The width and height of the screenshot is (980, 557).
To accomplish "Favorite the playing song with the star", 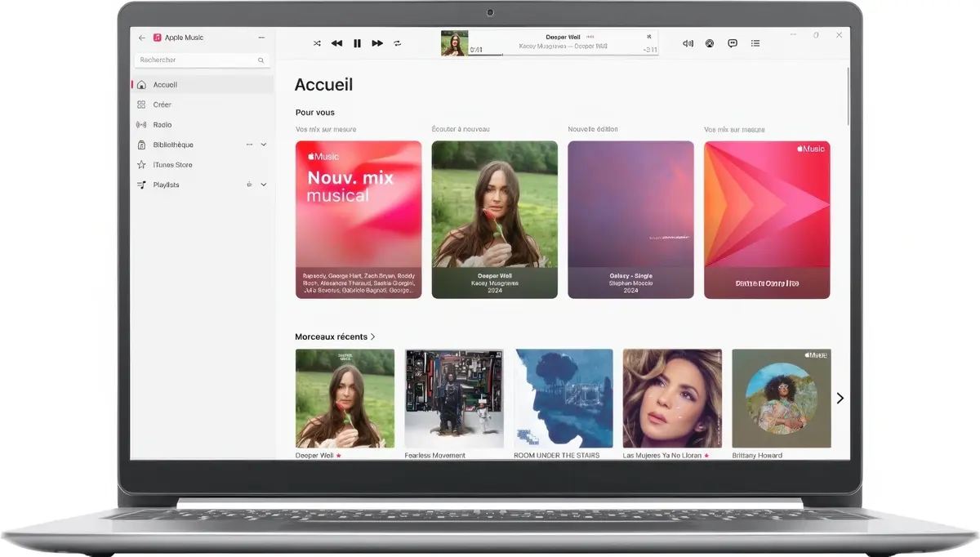I will pos(649,37).
